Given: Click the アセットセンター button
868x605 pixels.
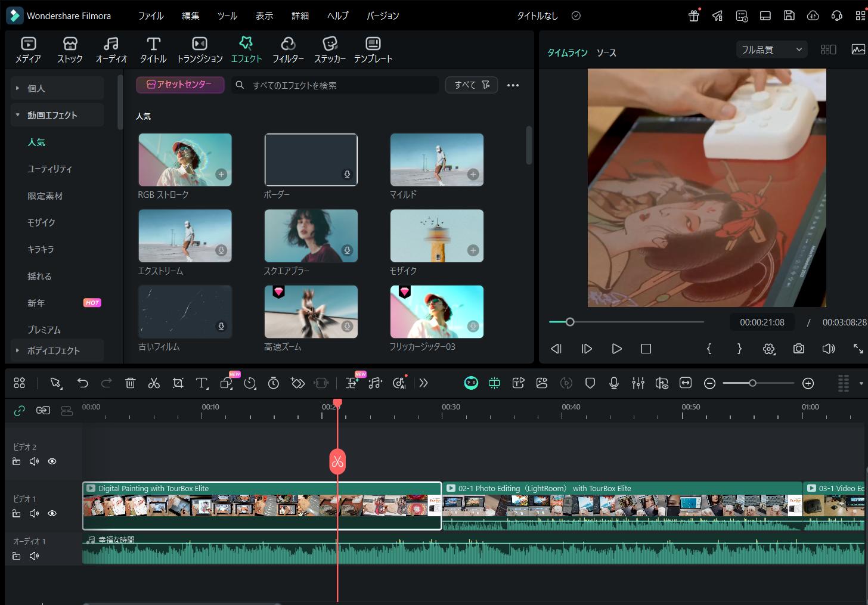Looking at the screenshot, I should [x=180, y=85].
